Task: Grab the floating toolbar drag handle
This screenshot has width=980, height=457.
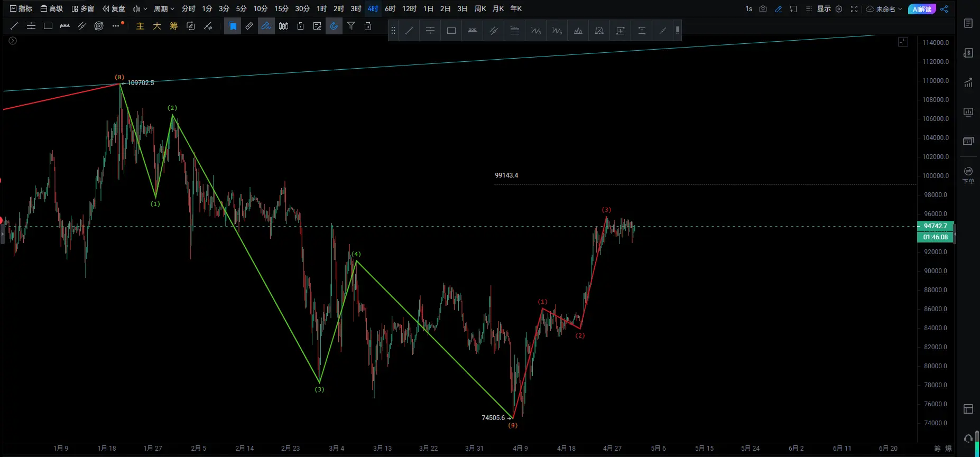Action: (x=393, y=31)
